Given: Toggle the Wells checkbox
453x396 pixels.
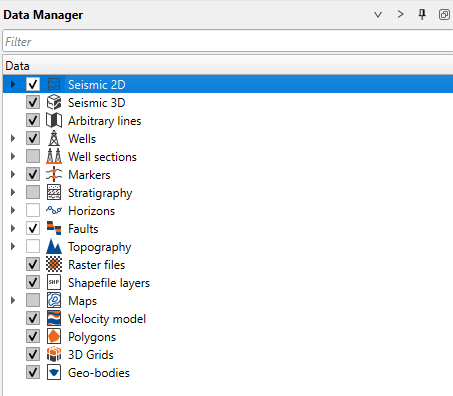Looking at the screenshot, I should (33, 138).
